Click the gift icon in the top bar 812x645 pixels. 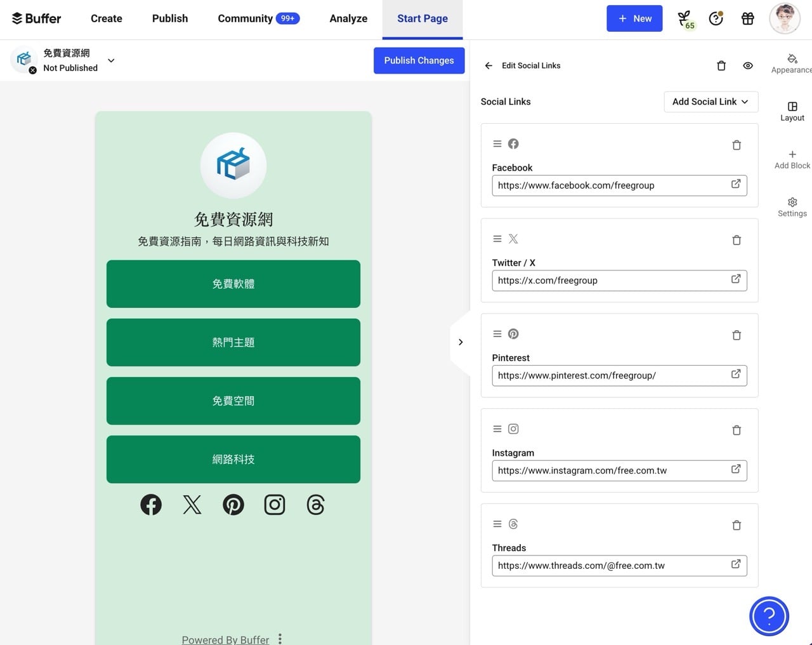pos(747,18)
